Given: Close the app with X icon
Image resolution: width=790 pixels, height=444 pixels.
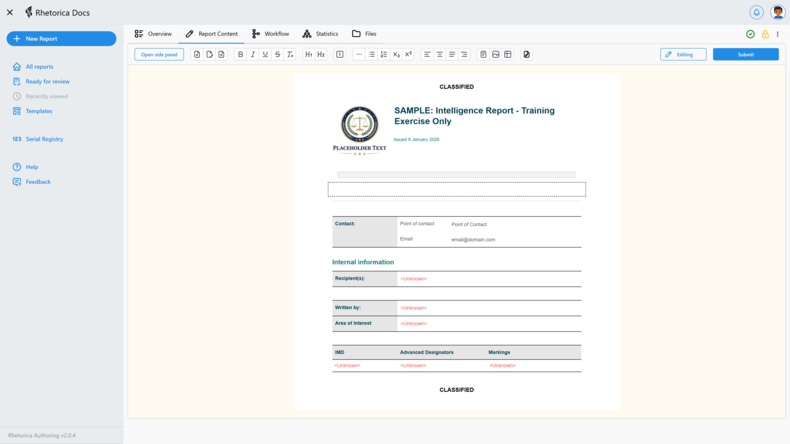Looking at the screenshot, I should point(10,12).
